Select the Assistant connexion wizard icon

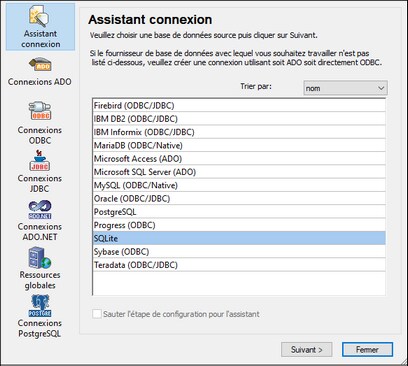(40, 17)
